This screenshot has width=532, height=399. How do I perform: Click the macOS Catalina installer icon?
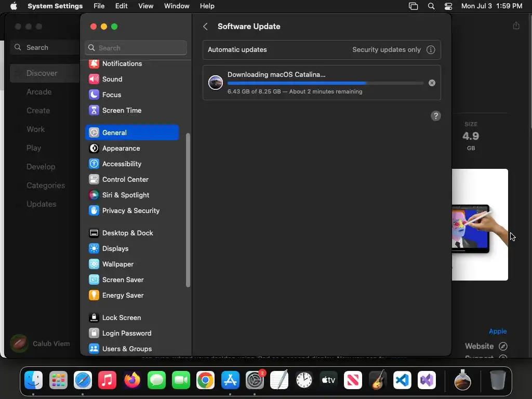click(216, 83)
